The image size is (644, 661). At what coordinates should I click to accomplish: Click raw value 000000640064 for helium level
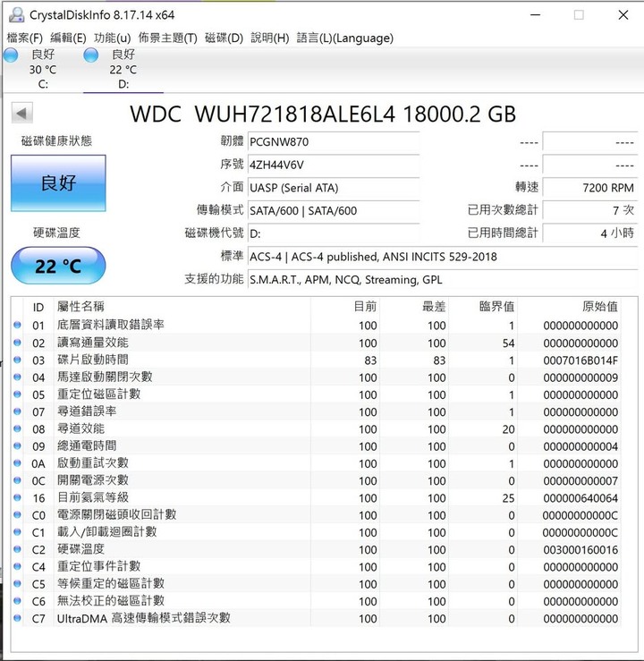pos(580,498)
